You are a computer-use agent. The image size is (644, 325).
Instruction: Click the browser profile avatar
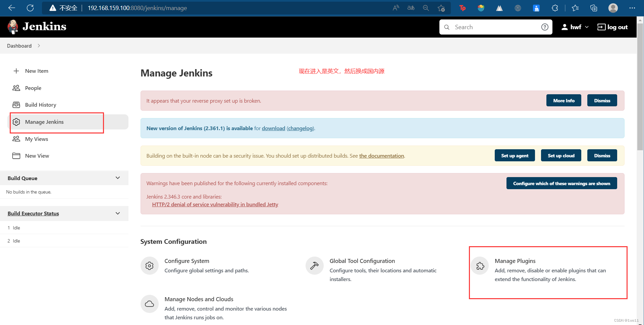(x=613, y=8)
